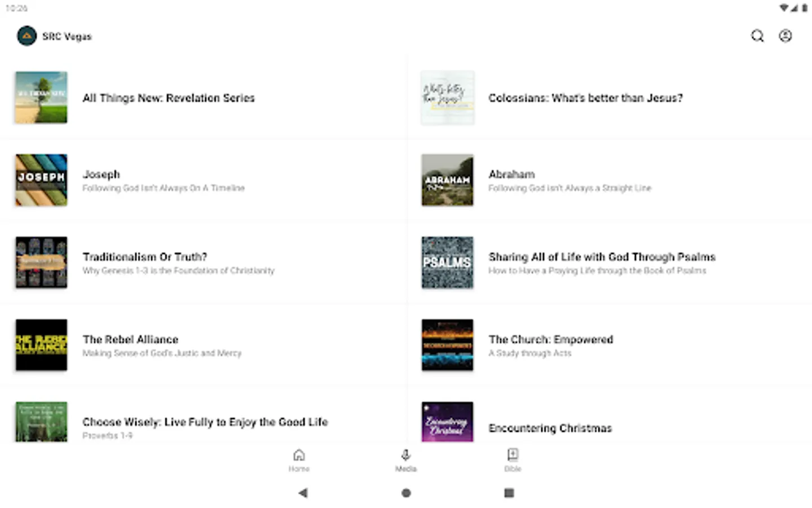
Task: Tap the SRC Vegas logo icon
Action: point(27,36)
